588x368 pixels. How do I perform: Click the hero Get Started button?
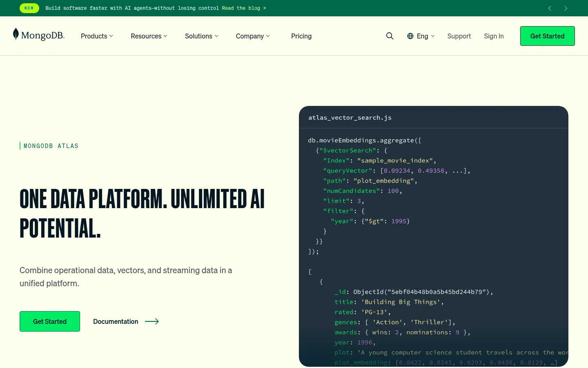click(x=50, y=321)
